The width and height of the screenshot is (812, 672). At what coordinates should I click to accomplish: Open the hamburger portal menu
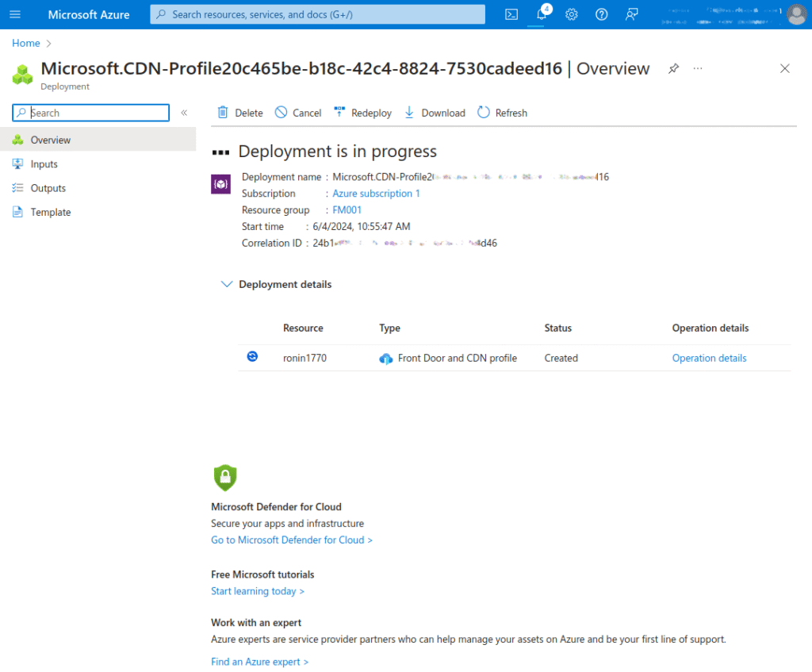(x=15, y=14)
